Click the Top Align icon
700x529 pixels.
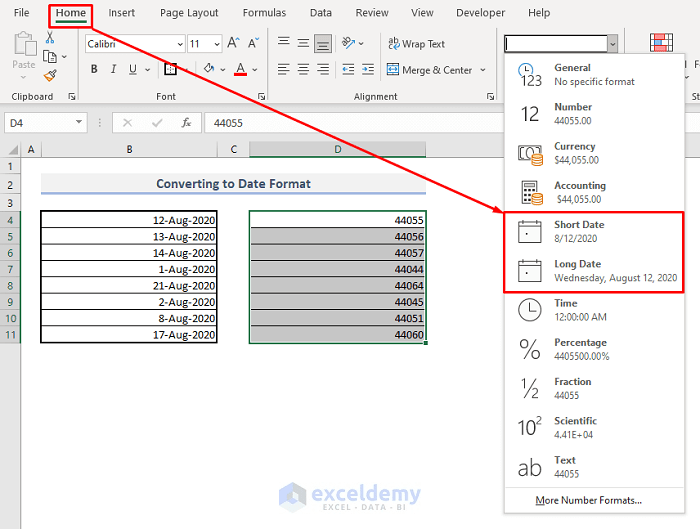click(283, 43)
